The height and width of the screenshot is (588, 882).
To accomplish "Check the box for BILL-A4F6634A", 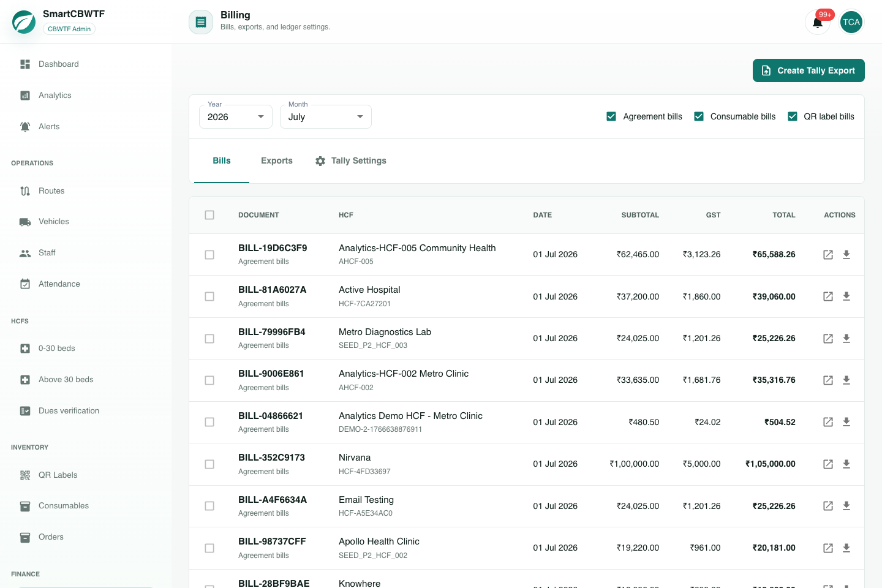I will click(x=209, y=506).
